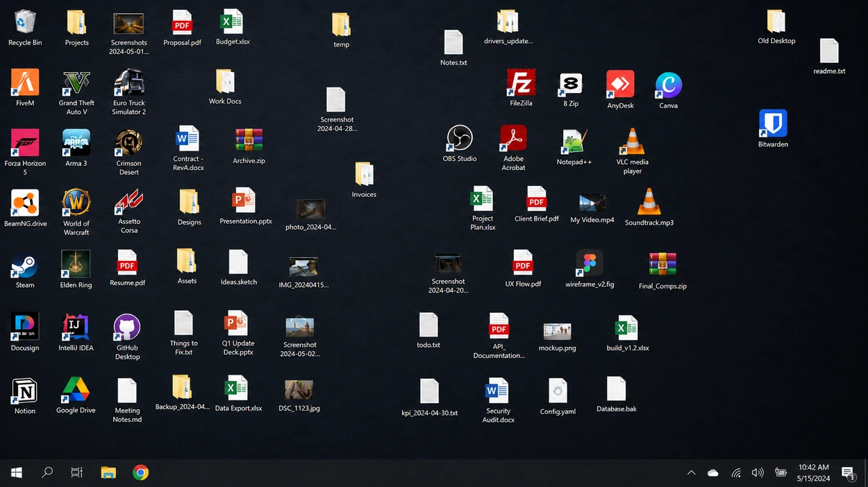This screenshot has height=487, width=868.
Task: Select the Invoices folder
Action: pos(364,175)
